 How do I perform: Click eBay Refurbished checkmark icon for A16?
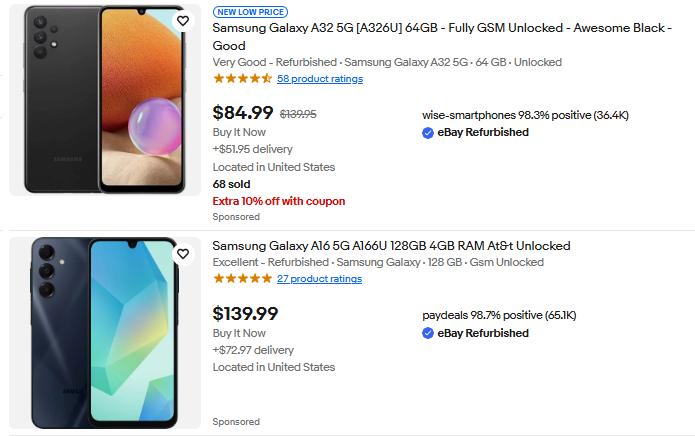(x=428, y=333)
